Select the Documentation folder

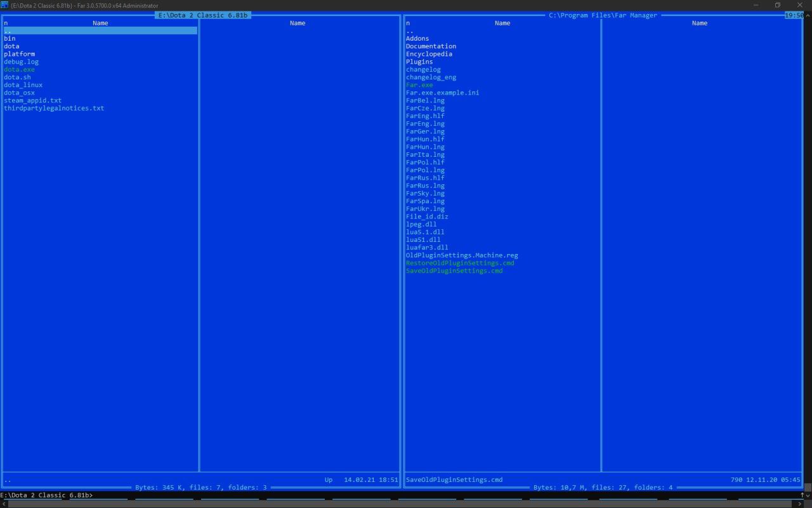click(x=431, y=46)
